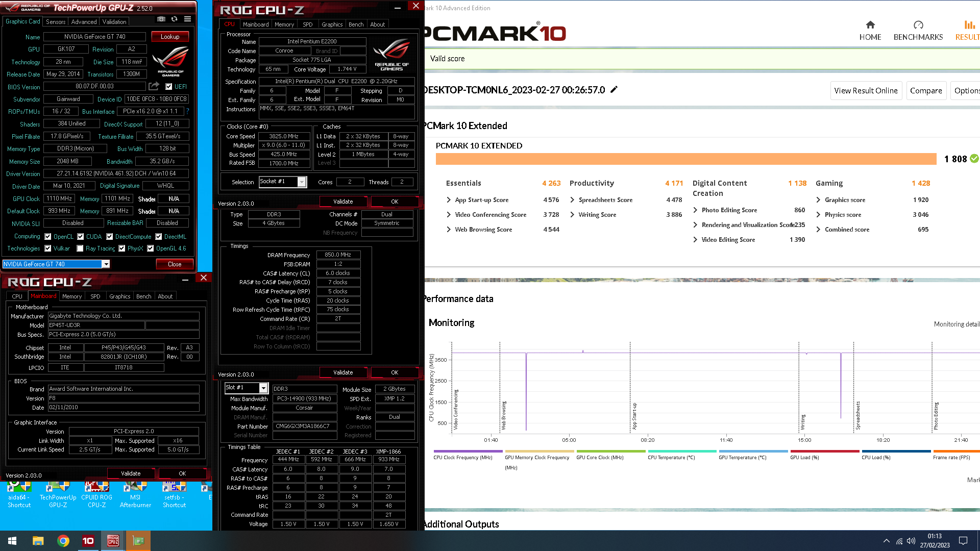Screen dimensions: 980x551
Task: Click Validate in the Mainboard CPU-Z window
Action: (x=131, y=473)
